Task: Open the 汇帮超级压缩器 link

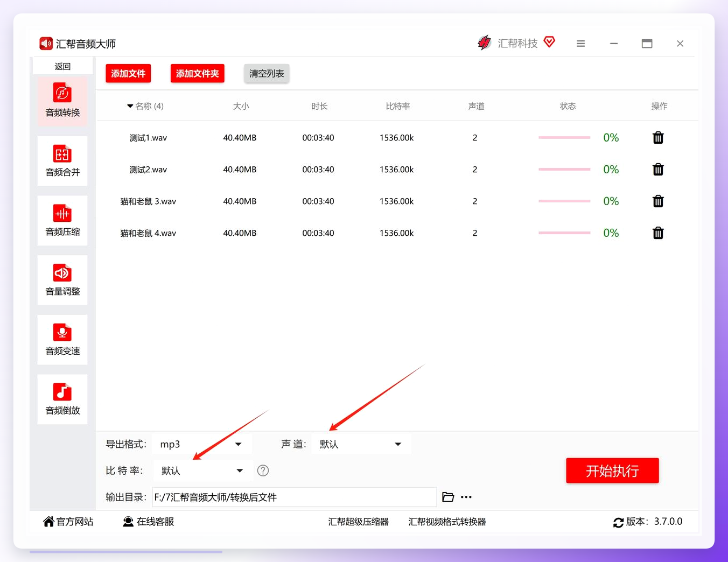Action: point(359,522)
